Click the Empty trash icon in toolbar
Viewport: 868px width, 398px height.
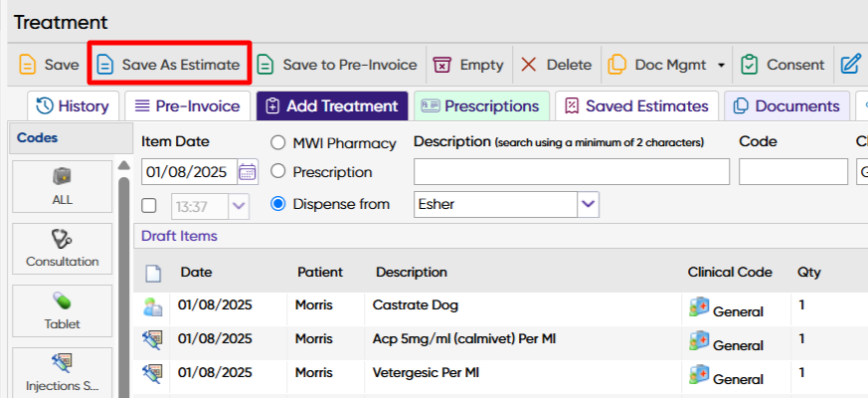[443, 65]
